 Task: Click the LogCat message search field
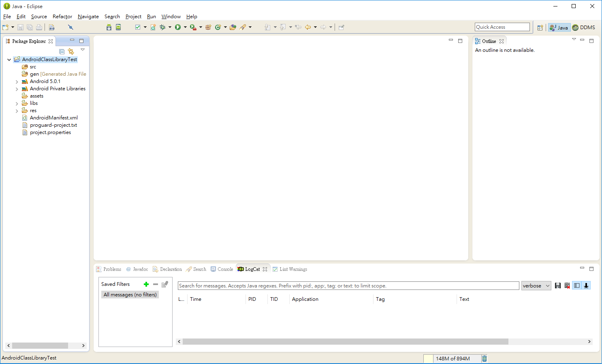[348, 286]
